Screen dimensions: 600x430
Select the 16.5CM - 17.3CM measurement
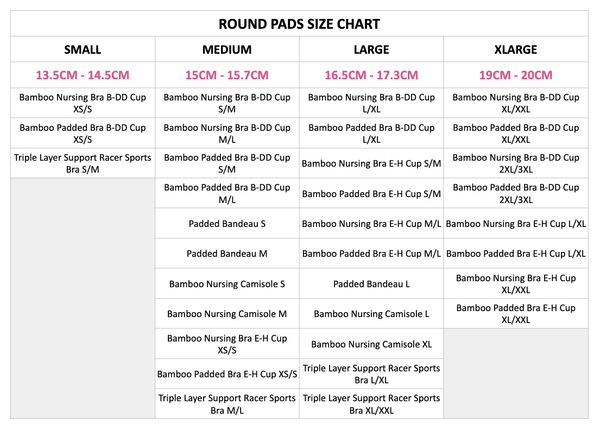click(371, 74)
